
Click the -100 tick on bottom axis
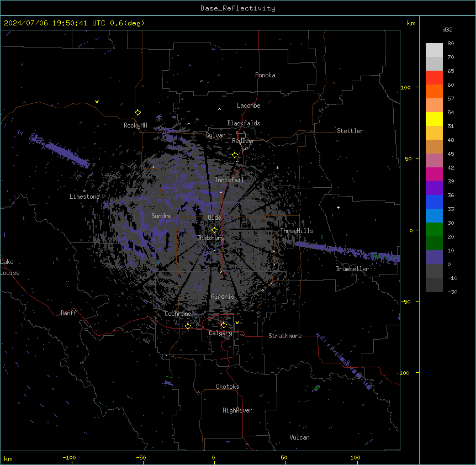coord(69,457)
